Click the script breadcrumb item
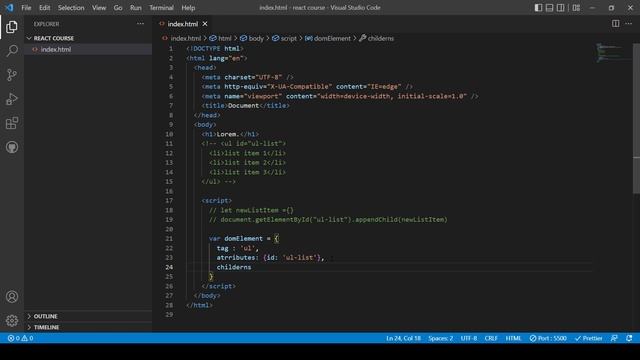The image size is (640, 360). [284, 38]
